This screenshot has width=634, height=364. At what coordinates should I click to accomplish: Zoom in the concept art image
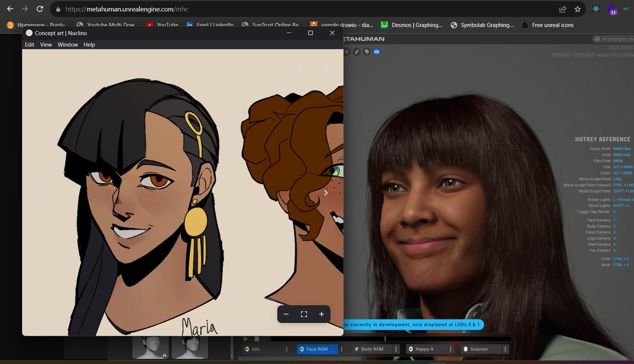[321, 314]
